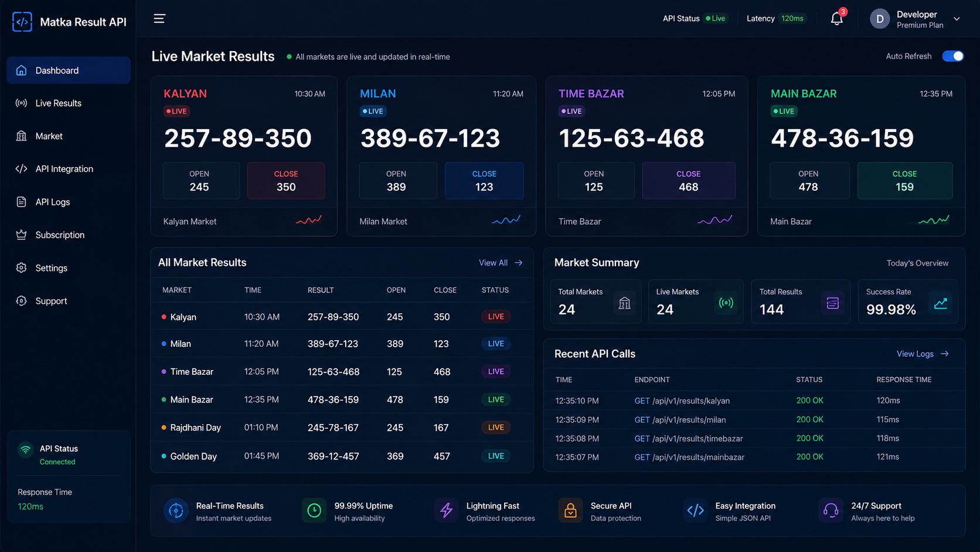Click the 24/7 Support headset icon
The image size is (980, 552).
(831, 510)
